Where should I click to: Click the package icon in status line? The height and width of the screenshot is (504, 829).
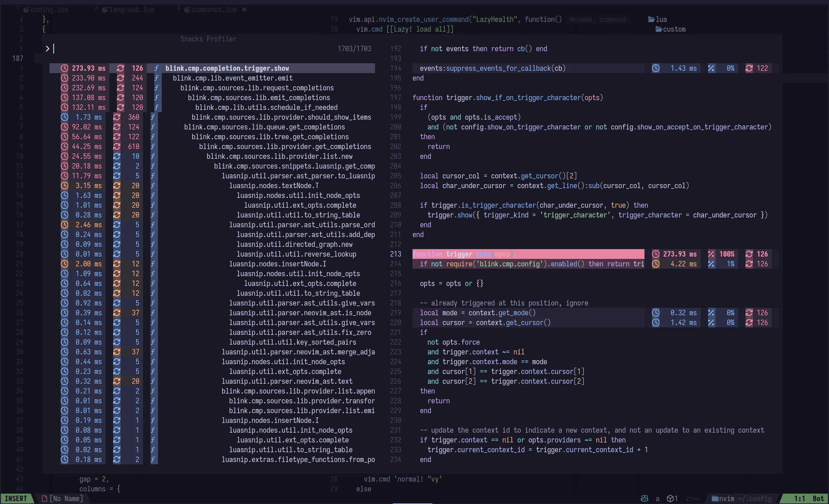[x=670, y=499]
